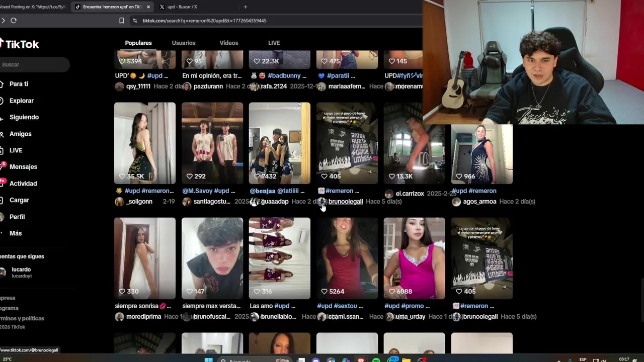Bookmark this page using the bookmark icon

tap(121, 21)
